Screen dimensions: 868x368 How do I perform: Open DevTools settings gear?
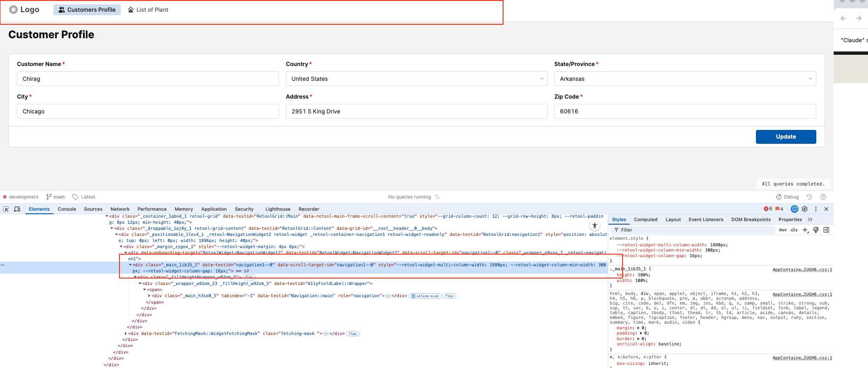pyautogui.click(x=805, y=209)
